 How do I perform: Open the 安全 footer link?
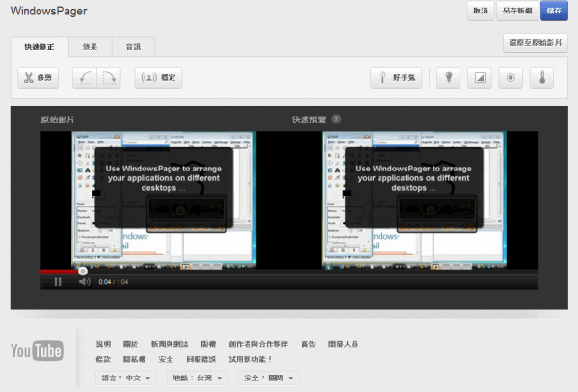pyautogui.click(x=166, y=359)
